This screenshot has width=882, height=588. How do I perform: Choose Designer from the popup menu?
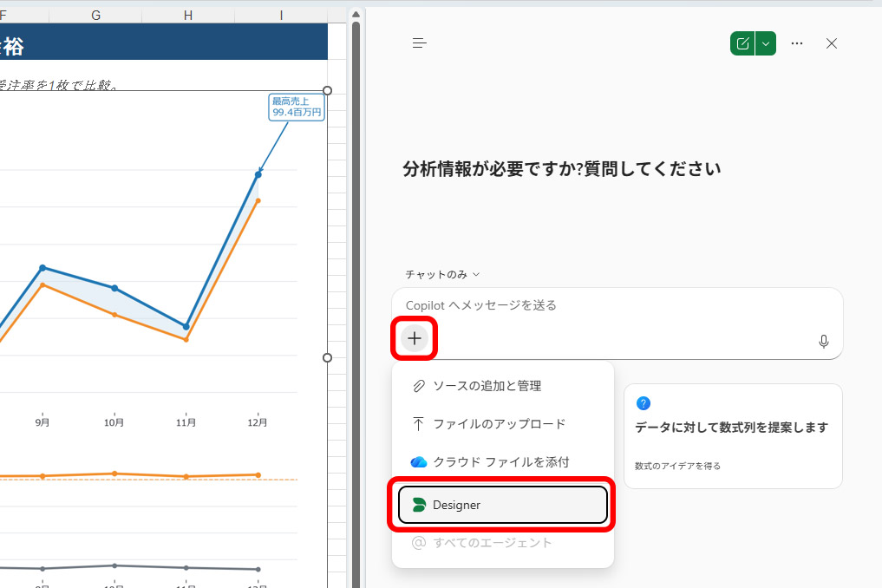[503, 505]
